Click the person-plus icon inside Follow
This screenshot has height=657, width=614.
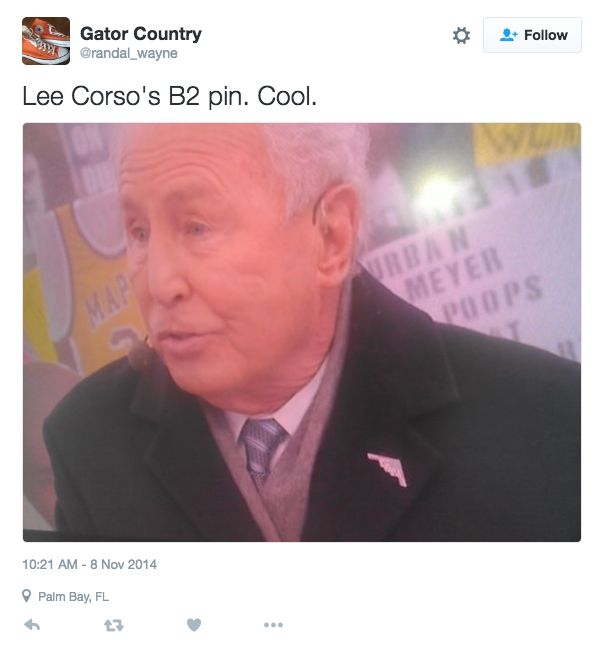pos(508,35)
